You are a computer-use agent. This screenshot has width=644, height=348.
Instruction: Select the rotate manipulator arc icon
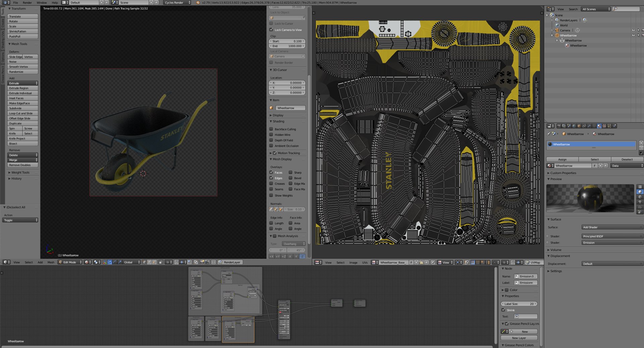(115, 262)
